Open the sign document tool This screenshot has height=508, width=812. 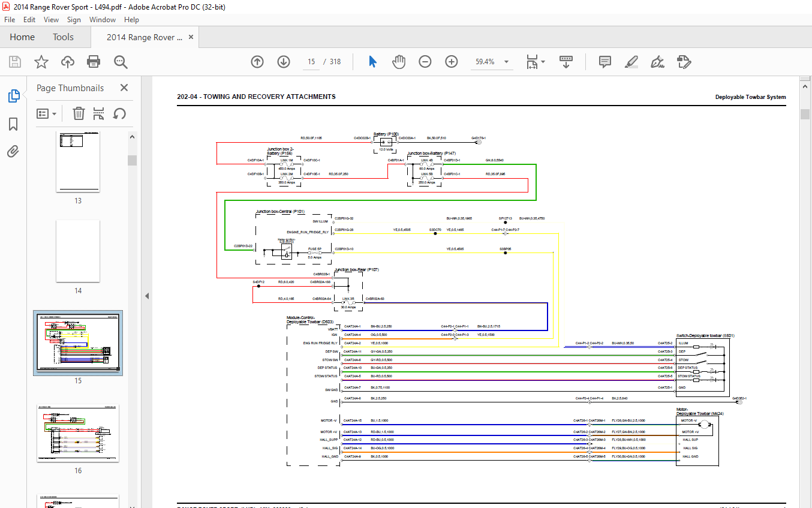(657, 62)
